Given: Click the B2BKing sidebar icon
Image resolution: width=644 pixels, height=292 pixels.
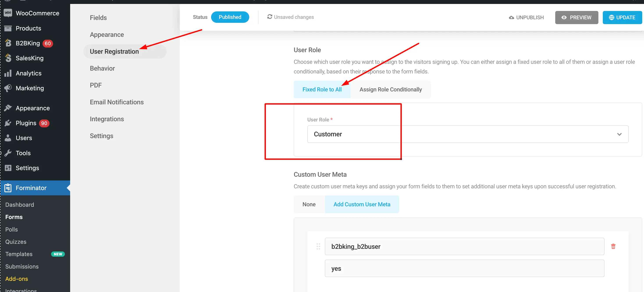Looking at the screenshot, I should pos(8,43).
